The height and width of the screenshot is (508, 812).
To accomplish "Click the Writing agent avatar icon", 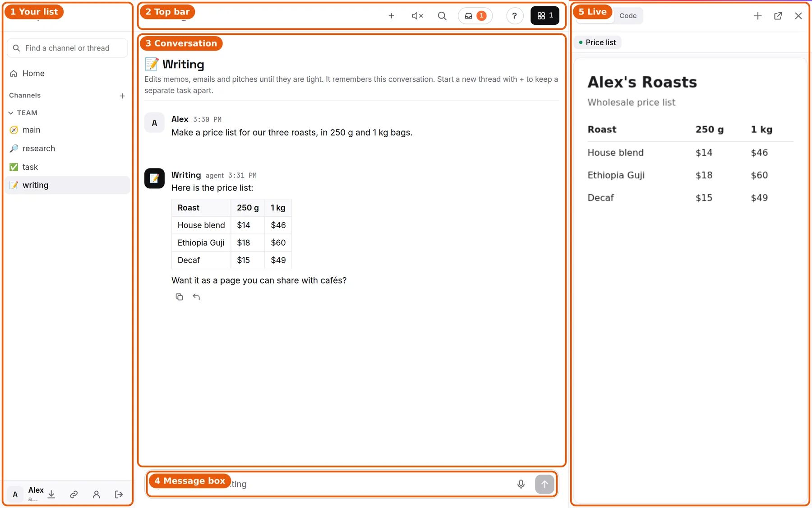I will pos(154,178).
